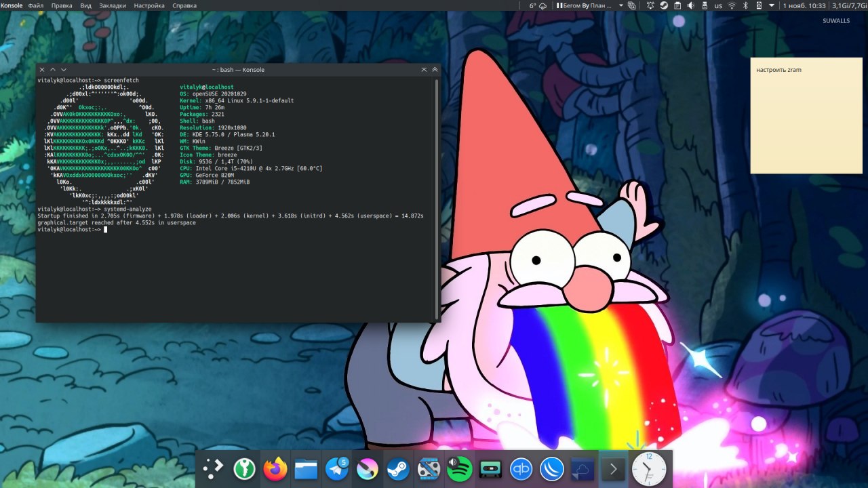Open the Wi-Fi network tray icon
The height and width of the screenshot is (488, 868).
coord(732,5)
